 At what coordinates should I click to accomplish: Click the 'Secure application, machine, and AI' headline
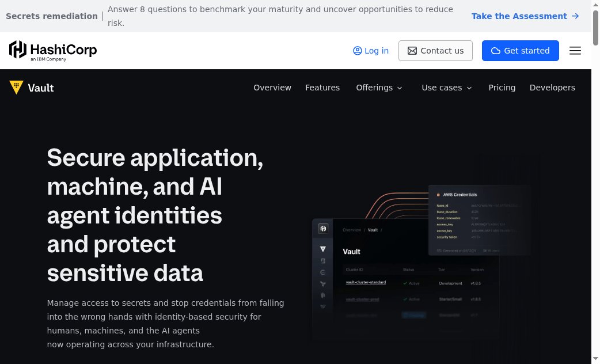155,215
